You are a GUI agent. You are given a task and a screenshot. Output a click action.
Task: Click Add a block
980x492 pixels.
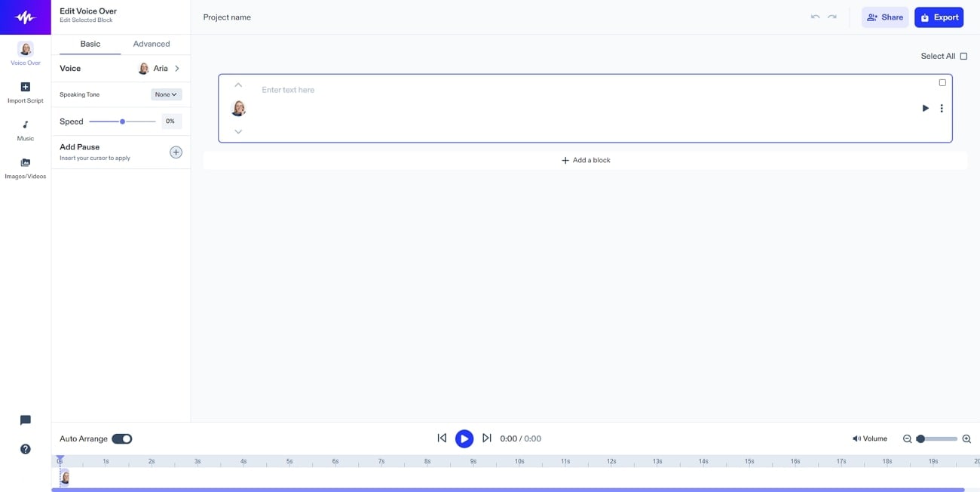(586, 160)
